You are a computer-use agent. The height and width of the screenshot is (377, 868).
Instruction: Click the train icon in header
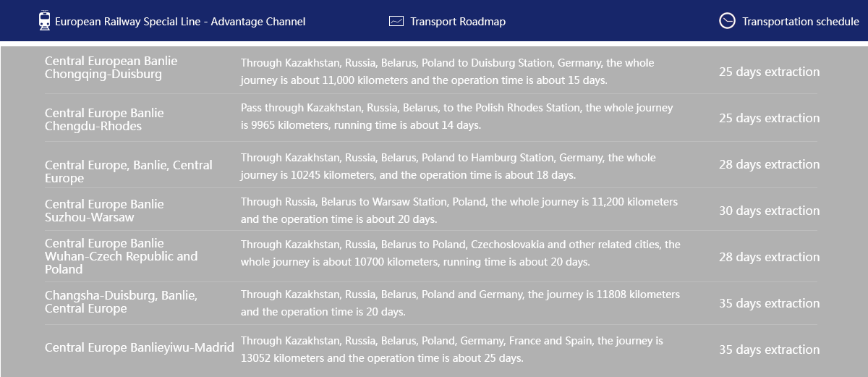coord(45,21)
